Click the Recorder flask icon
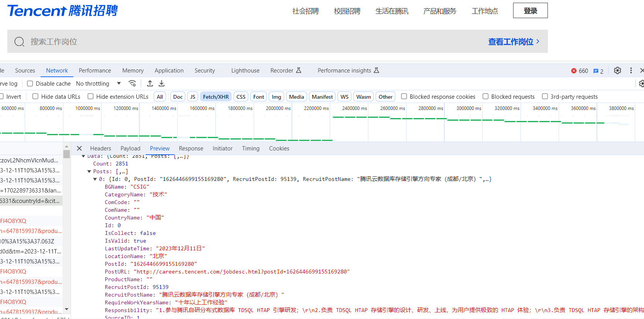The image size is (644, 319). coord(298,70)
